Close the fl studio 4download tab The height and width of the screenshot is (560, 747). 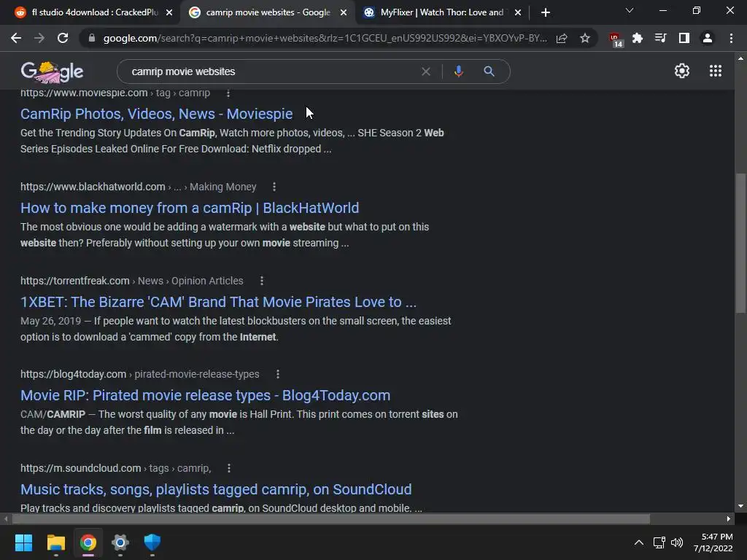pyautogui.click(x=169, y=12)
